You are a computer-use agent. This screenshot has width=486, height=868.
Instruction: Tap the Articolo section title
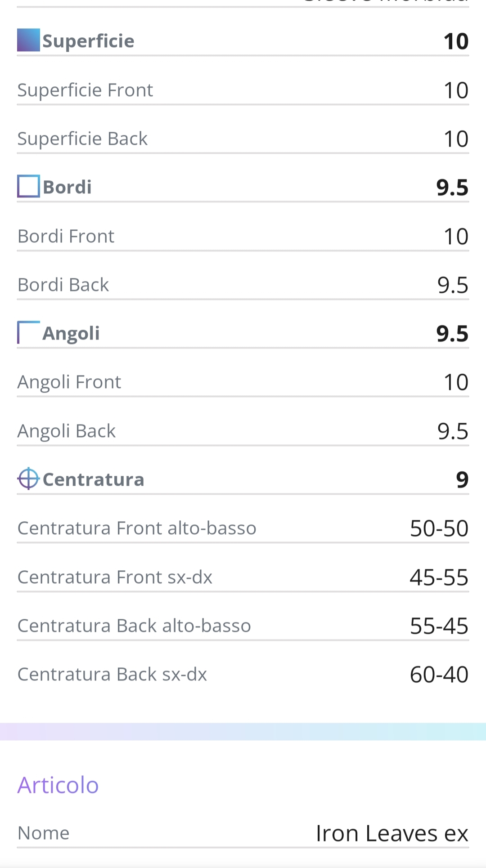click(x=58, y=785)
